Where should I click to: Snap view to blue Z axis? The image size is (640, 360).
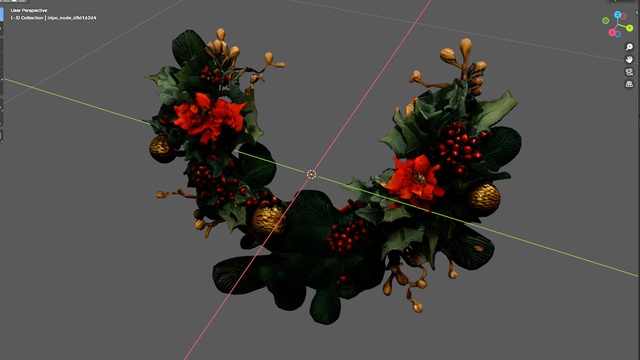point(618,15)
